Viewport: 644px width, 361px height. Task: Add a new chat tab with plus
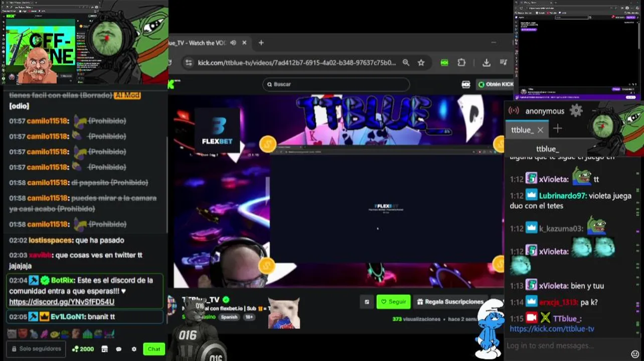tap(557, 129)
